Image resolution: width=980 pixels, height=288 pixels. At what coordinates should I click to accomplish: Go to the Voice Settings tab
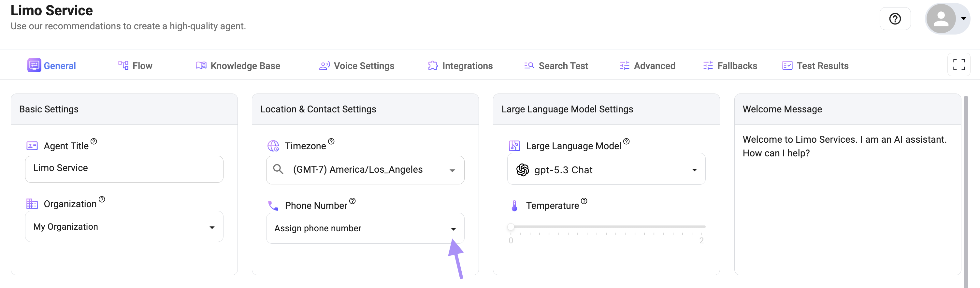point(356,66)
